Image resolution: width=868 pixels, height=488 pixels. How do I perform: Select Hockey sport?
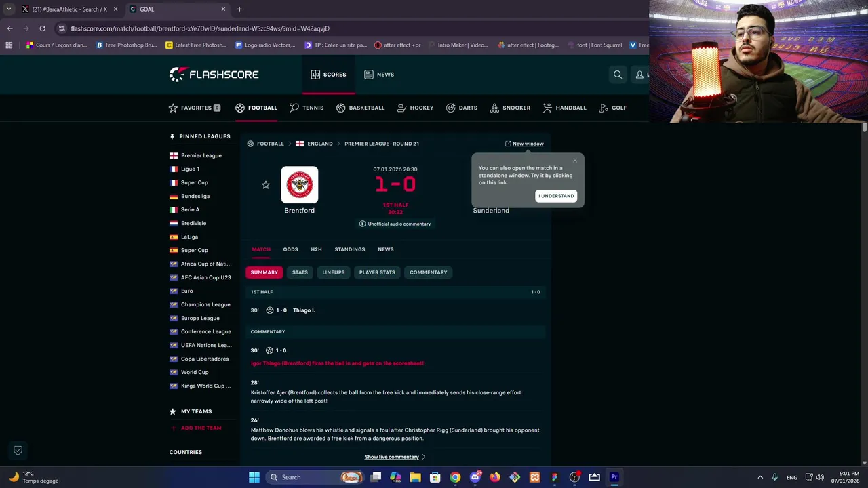[415, 108]
